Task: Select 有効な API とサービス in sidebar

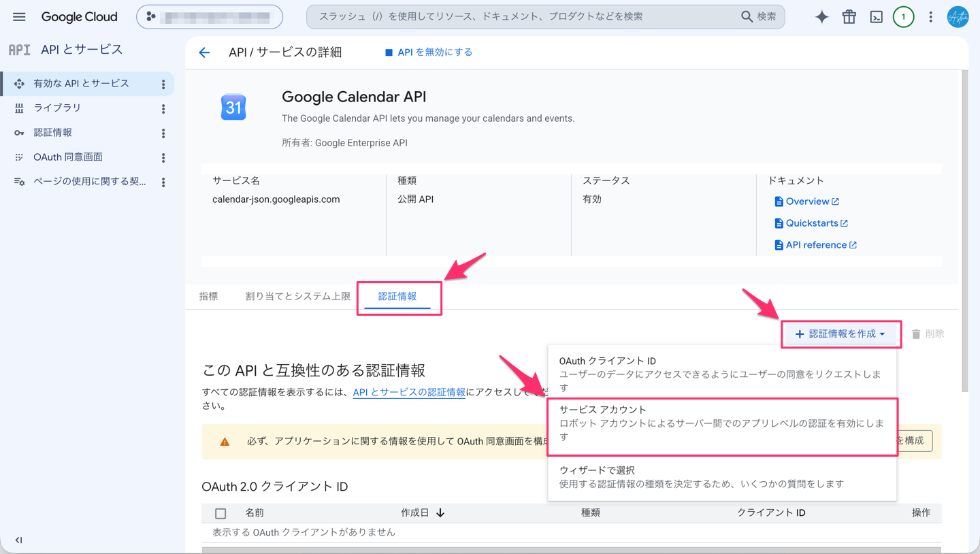Action: (81, 83)
